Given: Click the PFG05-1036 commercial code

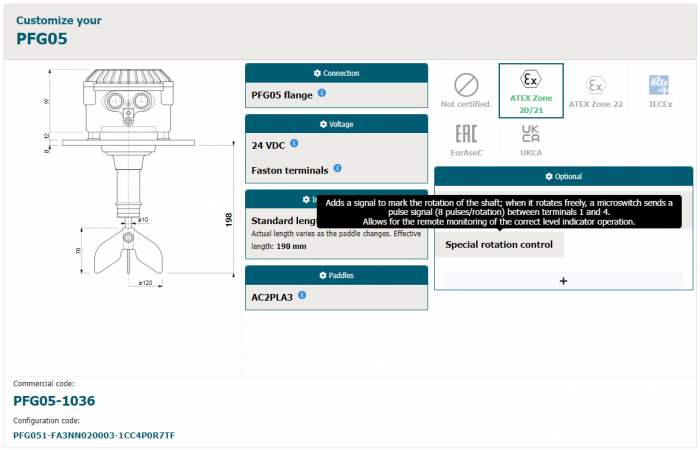Looking at the screenshot, I should (x=54, y=400).
